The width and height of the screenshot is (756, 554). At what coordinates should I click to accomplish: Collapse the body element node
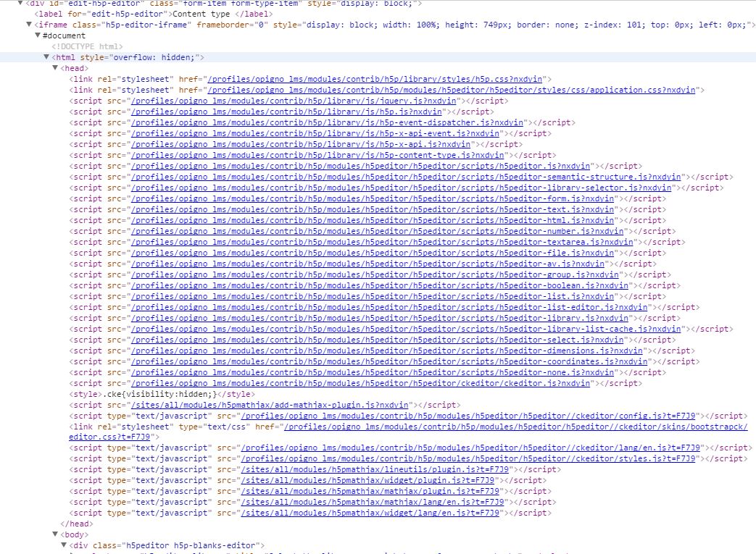coord(55,534)
